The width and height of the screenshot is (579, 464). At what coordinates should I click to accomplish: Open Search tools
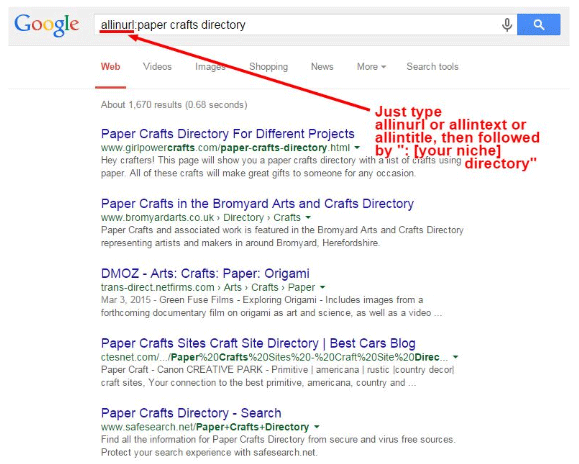[432, 67]
